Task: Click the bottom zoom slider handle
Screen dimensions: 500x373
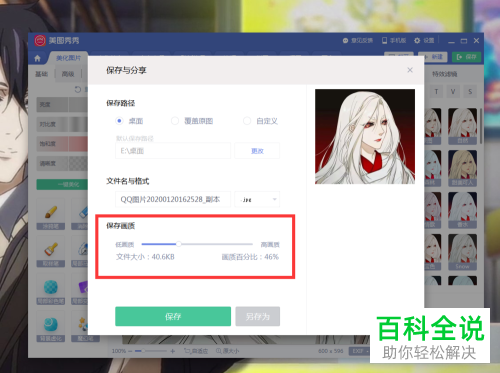Action: [x=143, y=351]
